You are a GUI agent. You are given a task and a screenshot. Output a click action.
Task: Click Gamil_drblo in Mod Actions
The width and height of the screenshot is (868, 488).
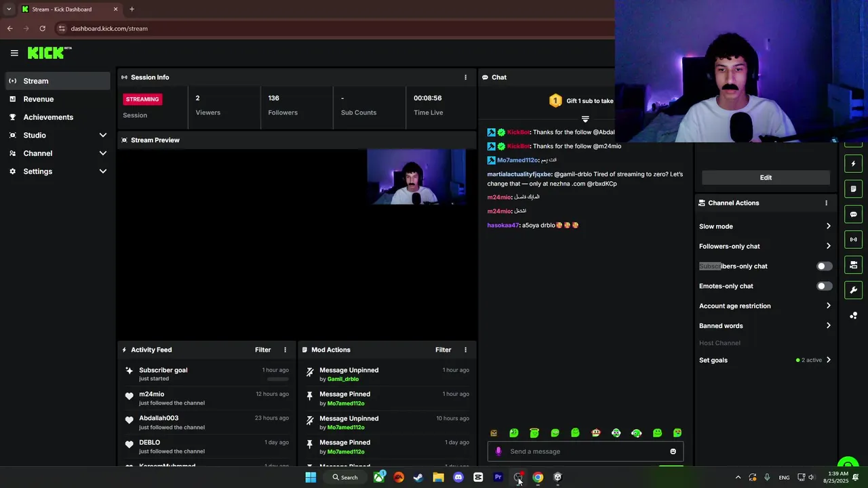click(x=343, y=379)
